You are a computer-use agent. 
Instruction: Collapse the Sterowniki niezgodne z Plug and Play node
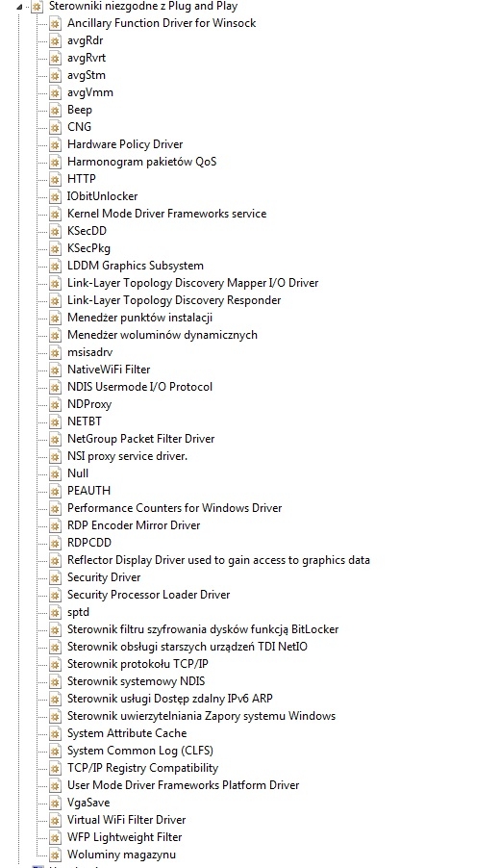[x=20, y=7]
